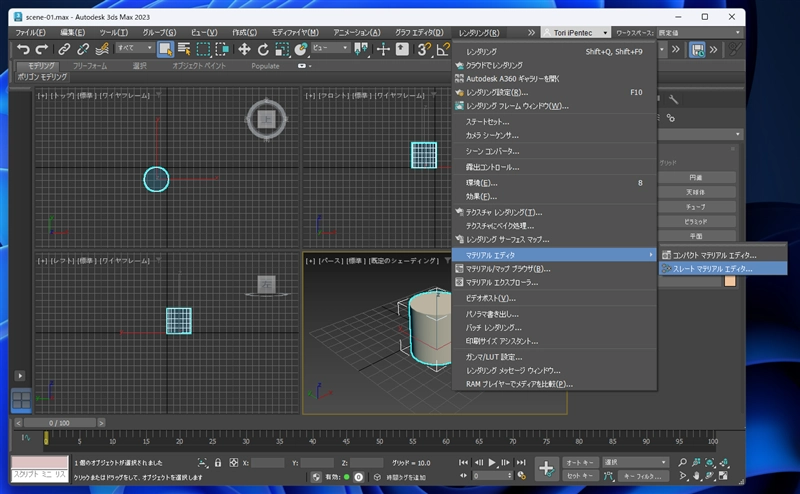Select レンダリング設定(R) menu item
The image size is (800, 494).
(x=554, y=92)
